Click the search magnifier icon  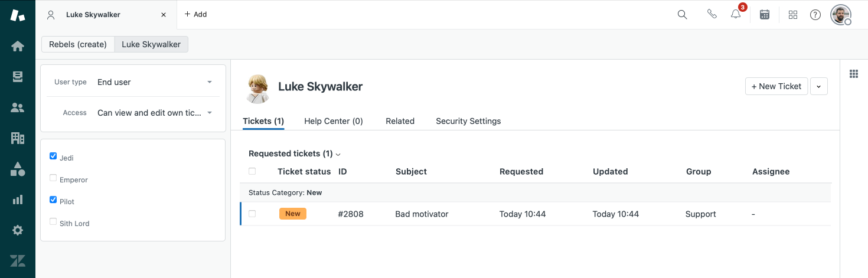tap(682, 15)
